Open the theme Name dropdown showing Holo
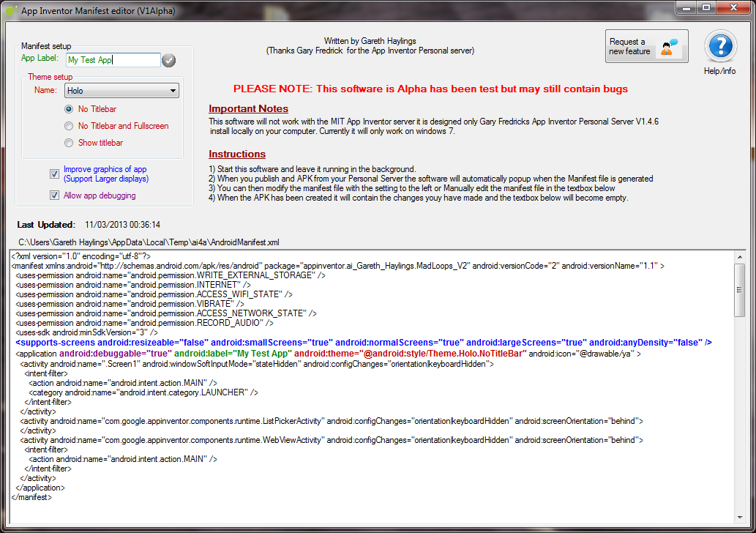 122,91
